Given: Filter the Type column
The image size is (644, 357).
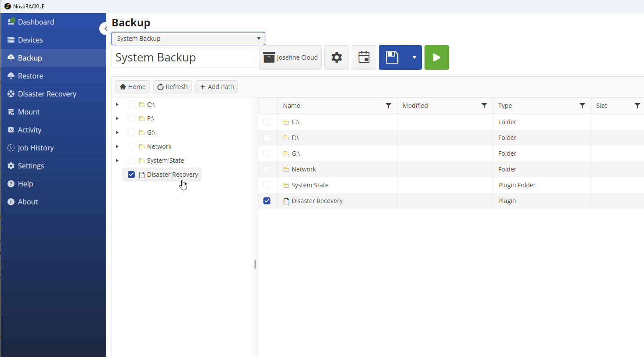Looking at the screenshot, I should pyautogui.click(x=582, y=106).
